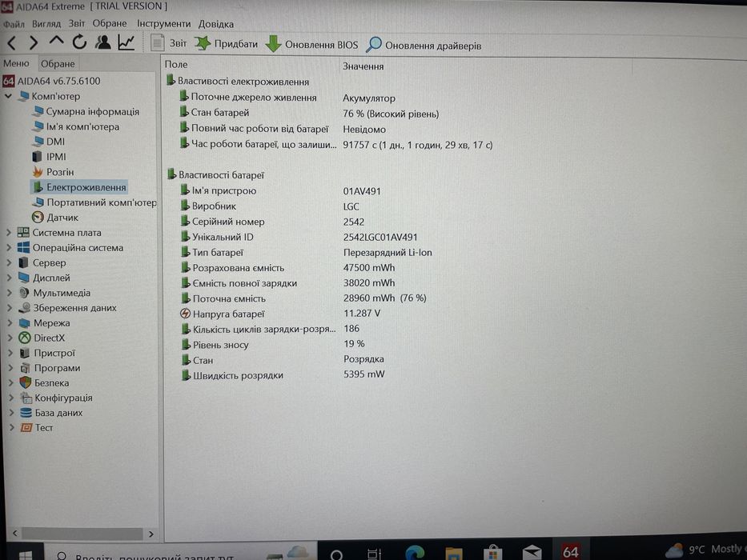This screenshot has width=747, height=560.
Task: Select the Розрахована ємність row
Action: [287, 268]
